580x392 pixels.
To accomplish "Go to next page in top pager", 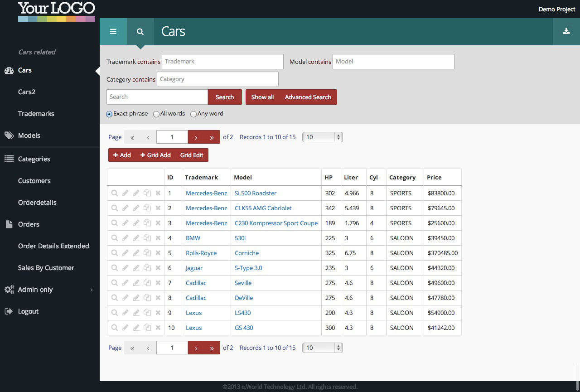I will (x=196, y=137).
